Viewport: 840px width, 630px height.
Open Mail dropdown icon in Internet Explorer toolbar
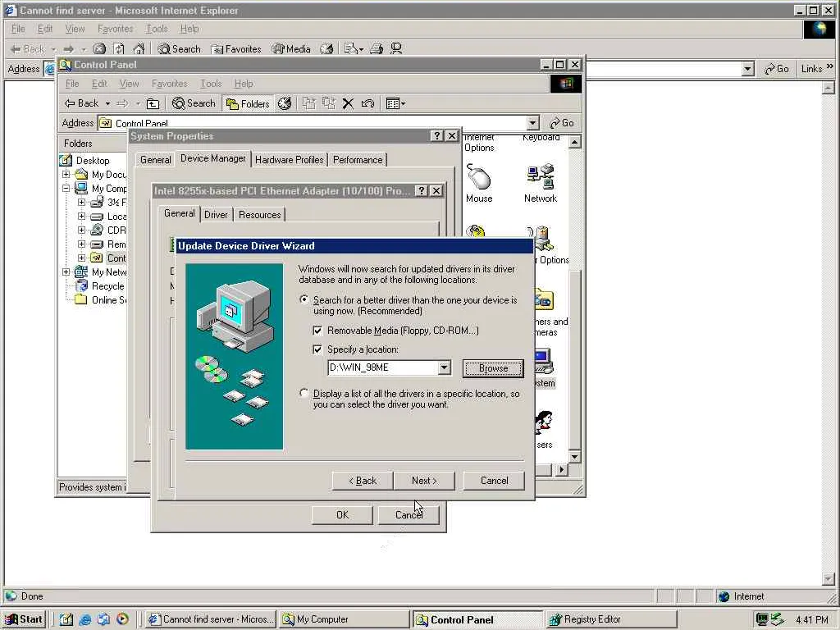tap(354, 48)
